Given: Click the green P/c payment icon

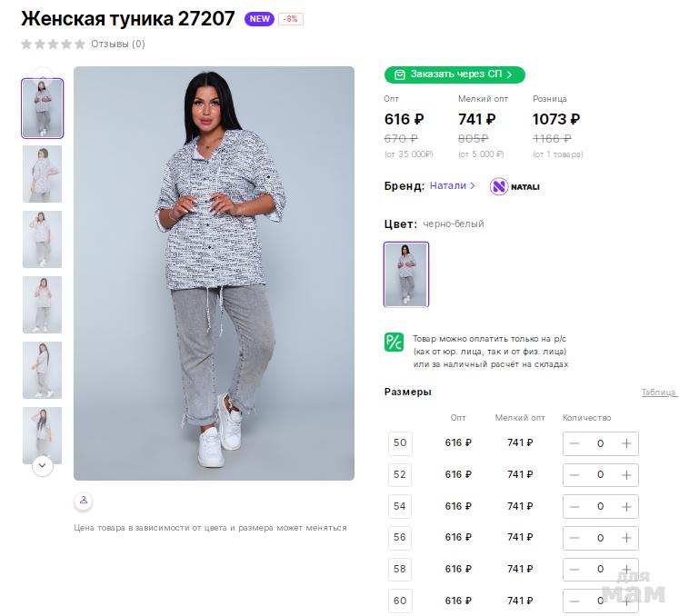Looking at the screenshot, I should coord(394,343).
